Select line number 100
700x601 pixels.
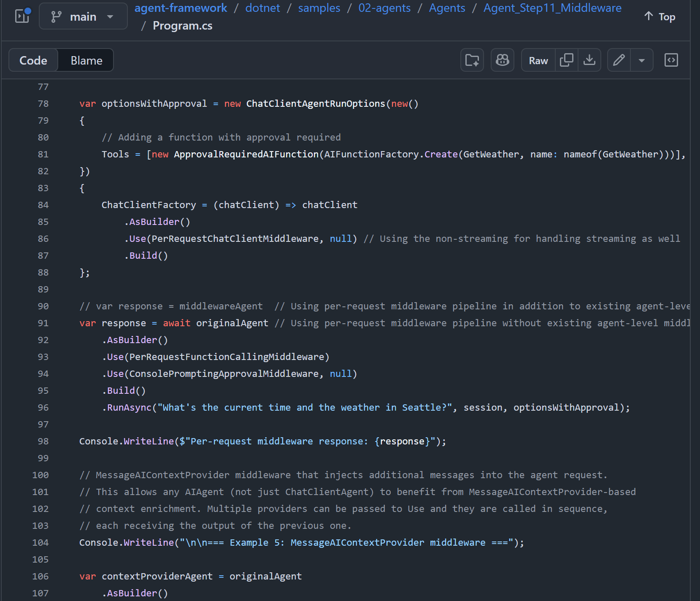41,475
